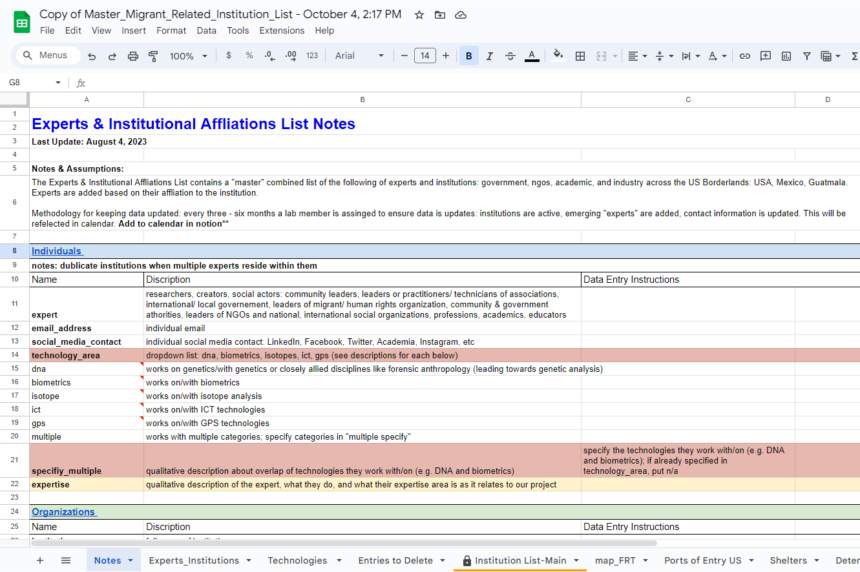The height and width of the screenshot is (572, 860).
Task: Open the Format menu
Action: (x=171, y=31)
